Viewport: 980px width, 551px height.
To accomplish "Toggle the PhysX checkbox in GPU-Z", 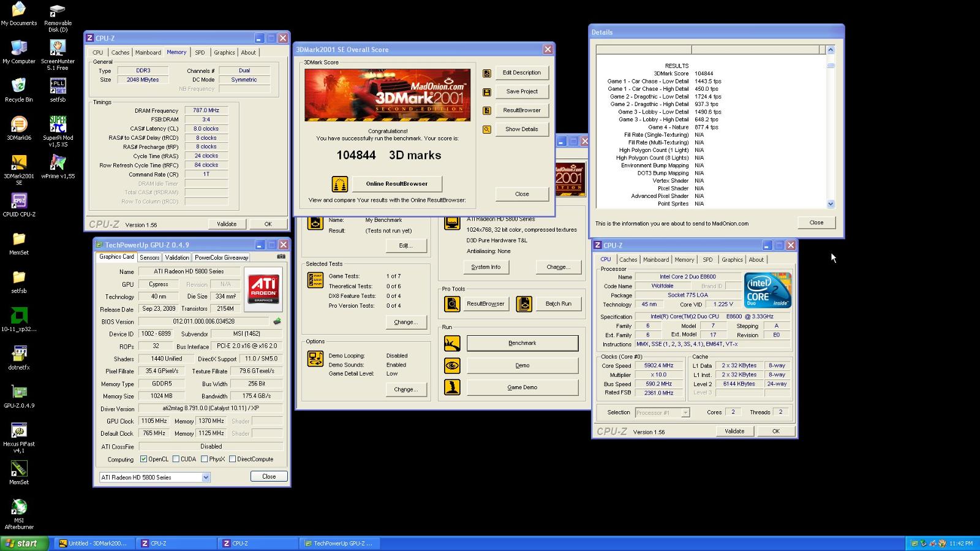I will pos(204,459).
